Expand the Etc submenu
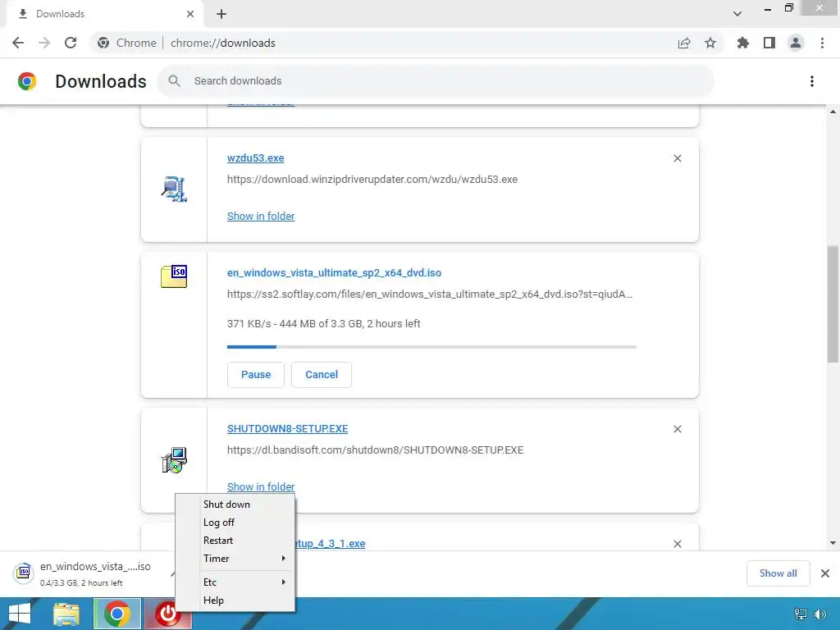Image resolution: width=840 pixels, height=630 pixels. coord(235,582)
